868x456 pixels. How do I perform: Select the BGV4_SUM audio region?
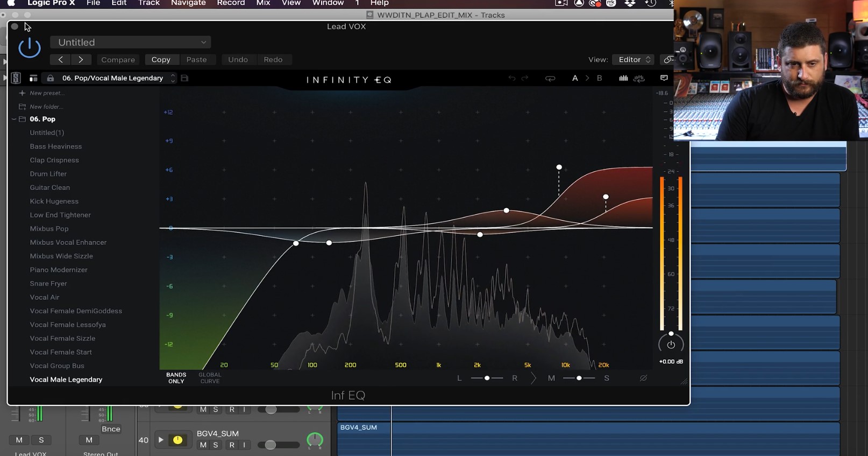click(589, 439)
